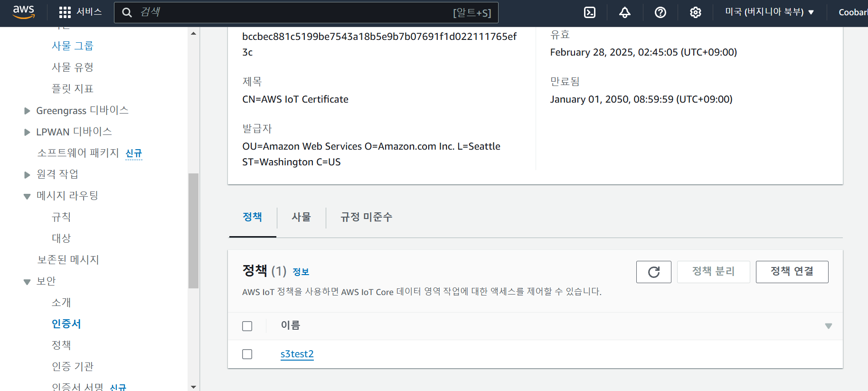
Task: Open 대상 under message routing
Action: pos(61,238)
